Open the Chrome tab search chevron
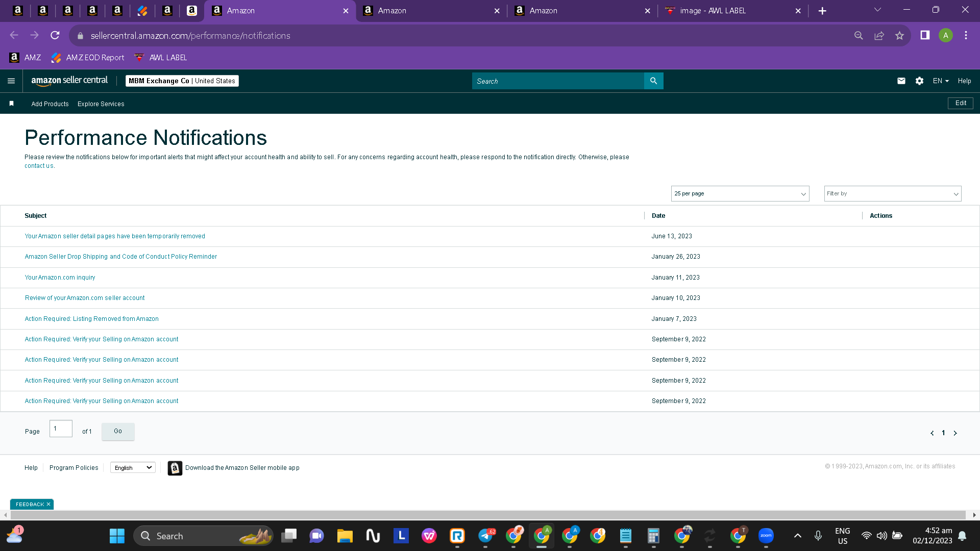Image resolution: width=980 pixels, height=551 pixels. pyautogui.click(x=878, y=10)
